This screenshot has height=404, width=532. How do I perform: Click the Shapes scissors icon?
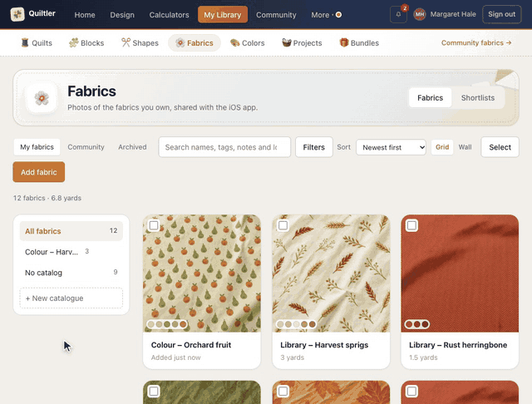(126, 42)
